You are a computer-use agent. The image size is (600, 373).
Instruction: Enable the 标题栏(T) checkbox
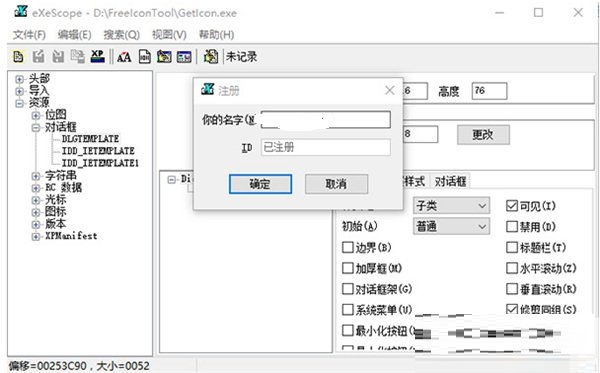512,248
